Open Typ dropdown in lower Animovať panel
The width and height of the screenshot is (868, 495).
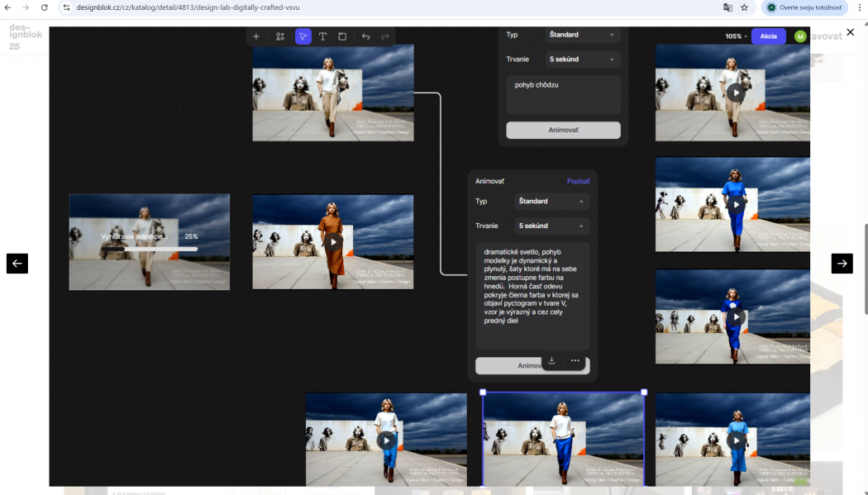(551, 201)
